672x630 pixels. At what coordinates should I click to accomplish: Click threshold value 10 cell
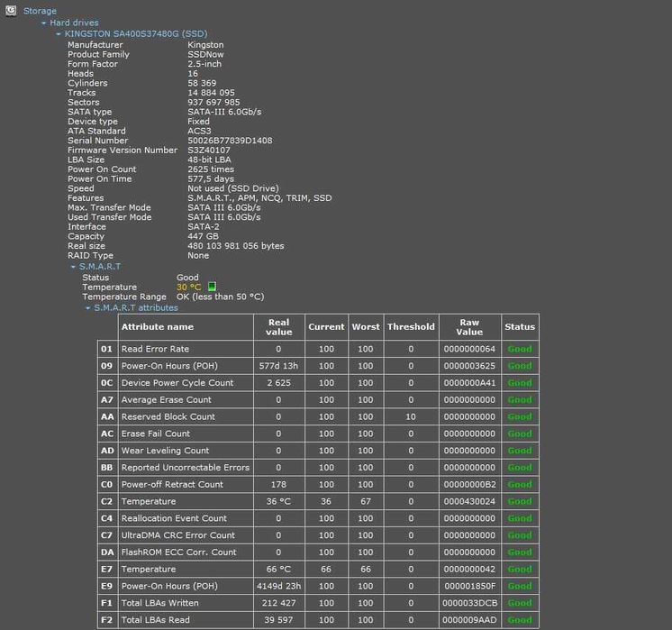coord(411,417)
